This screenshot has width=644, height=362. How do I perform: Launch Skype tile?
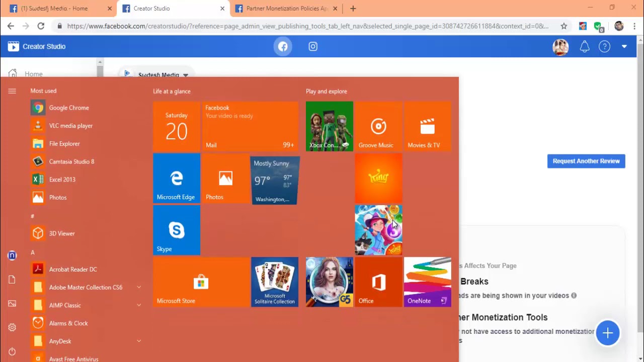click(x=177, y=230)
